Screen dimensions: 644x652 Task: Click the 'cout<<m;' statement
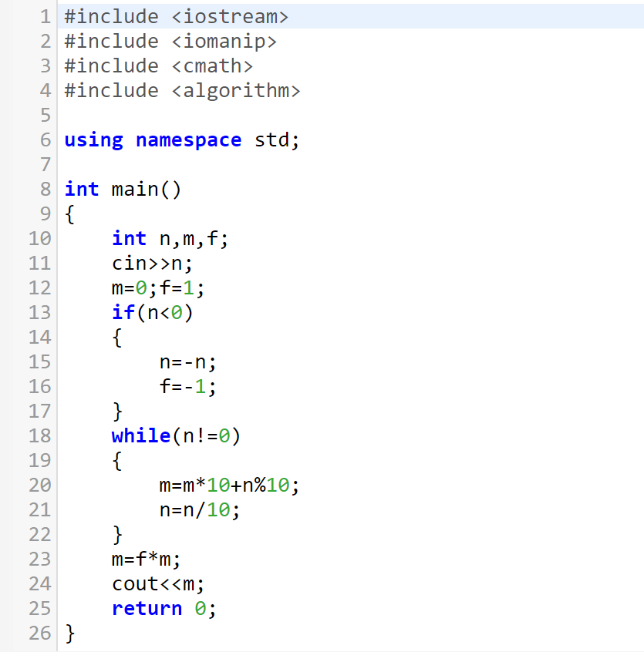tap(158, 584)
